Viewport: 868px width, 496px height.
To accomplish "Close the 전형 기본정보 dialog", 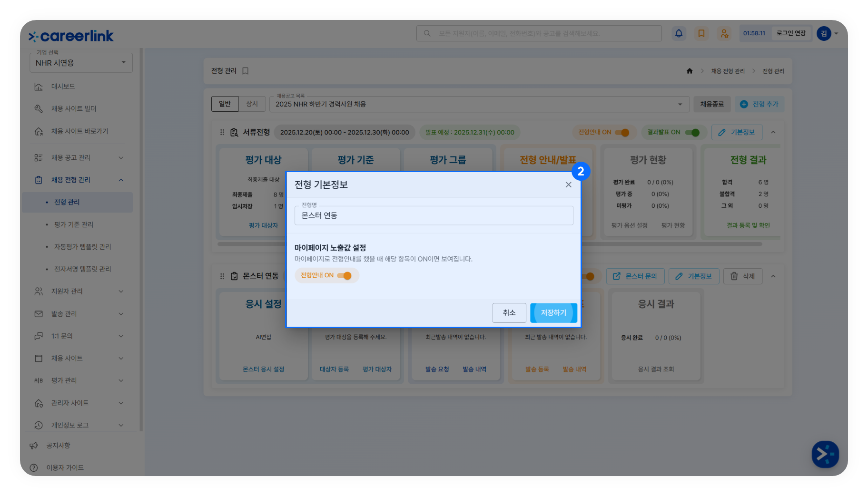I will (568, 185).
